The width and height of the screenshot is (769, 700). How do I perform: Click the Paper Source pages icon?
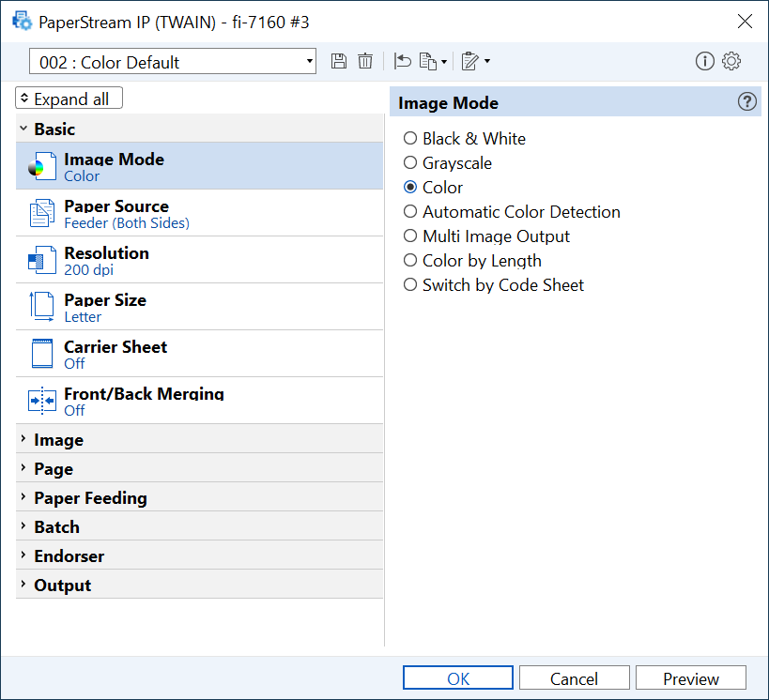(x=42, y=213)
